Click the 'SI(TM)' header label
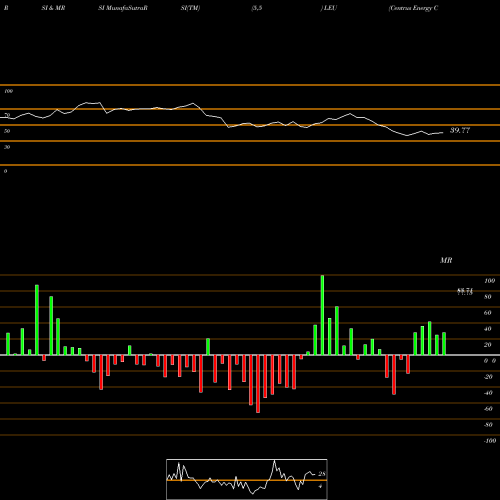Screen dimensions: 500x500 [190, 8]
